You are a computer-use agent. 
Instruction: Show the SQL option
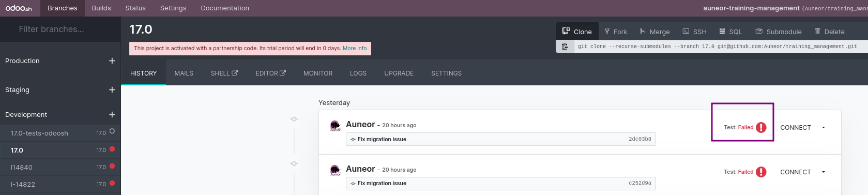(730, 32)
